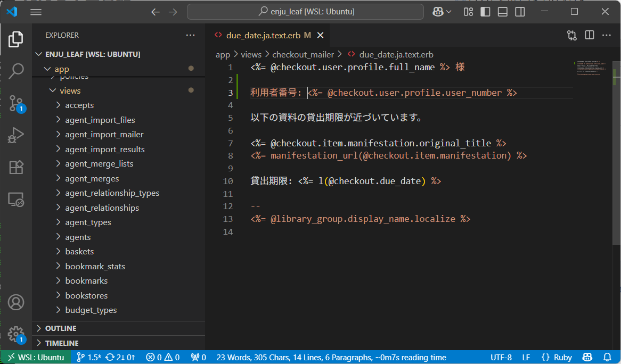Open the Search view
The width and height of the screenshot is (621, 364).
pyautogui.click(x=16, y=71)
